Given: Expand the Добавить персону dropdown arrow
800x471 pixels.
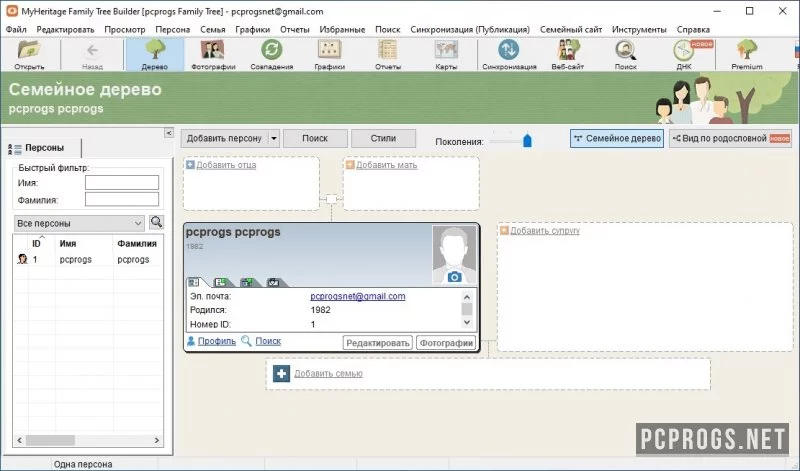Looking at the screenshot, I should (274, 138).
